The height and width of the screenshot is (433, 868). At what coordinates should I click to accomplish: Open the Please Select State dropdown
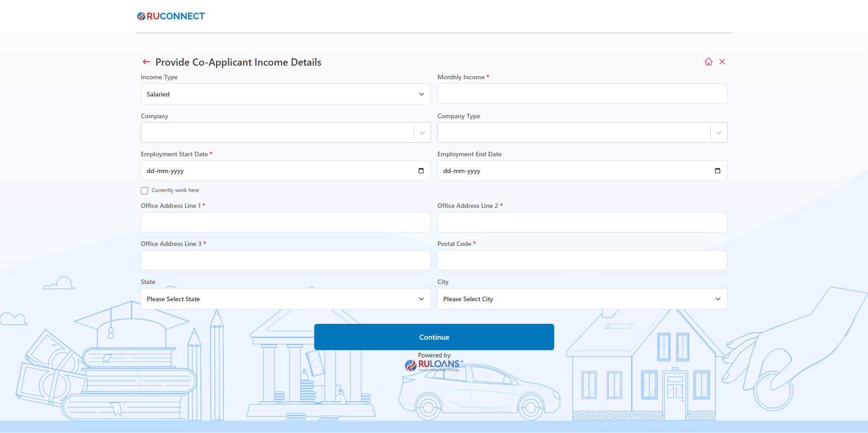point(285,299)
